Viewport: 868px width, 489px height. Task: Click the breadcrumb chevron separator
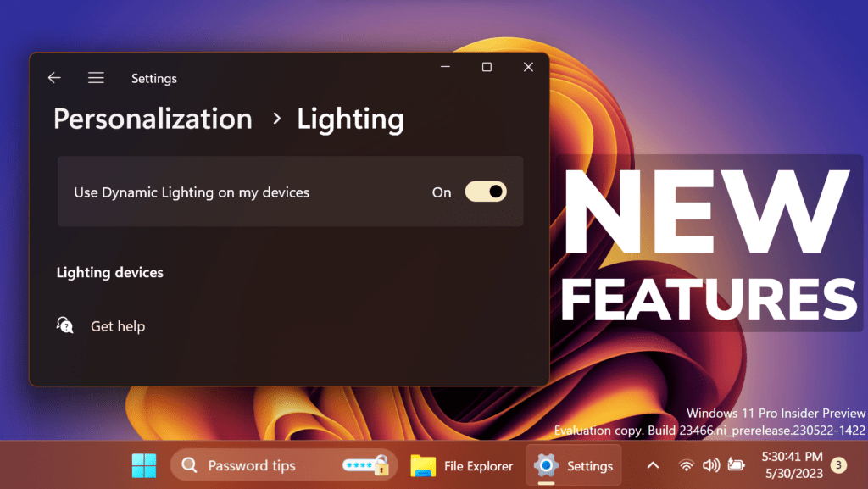(276, 119)
